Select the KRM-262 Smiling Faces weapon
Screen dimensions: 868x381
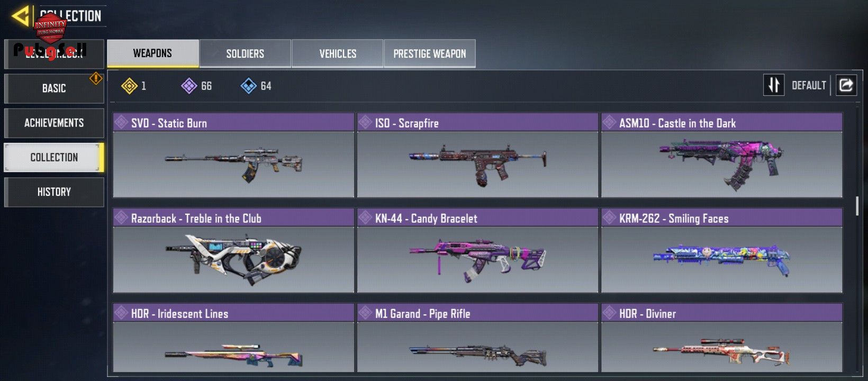(x=721, y=250)
